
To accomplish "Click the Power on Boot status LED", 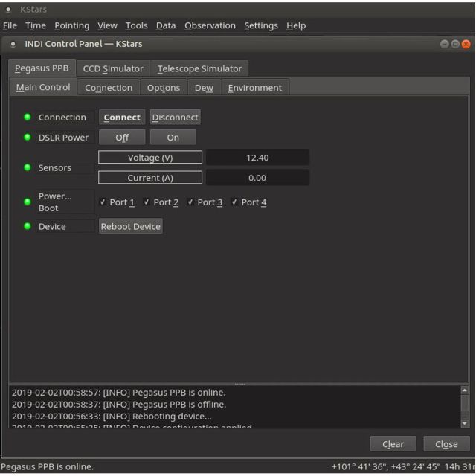I will 28,202.
